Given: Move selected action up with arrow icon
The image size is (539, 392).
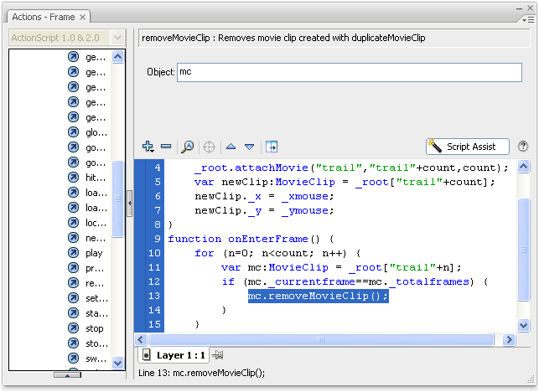Looking at the screenshot, I should point(231,147).
